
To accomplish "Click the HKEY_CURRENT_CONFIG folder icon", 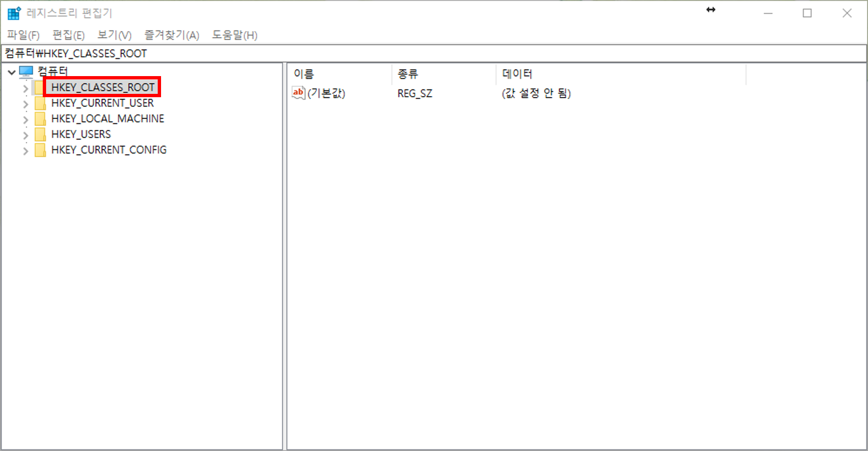I will click(x=40, y=151).
